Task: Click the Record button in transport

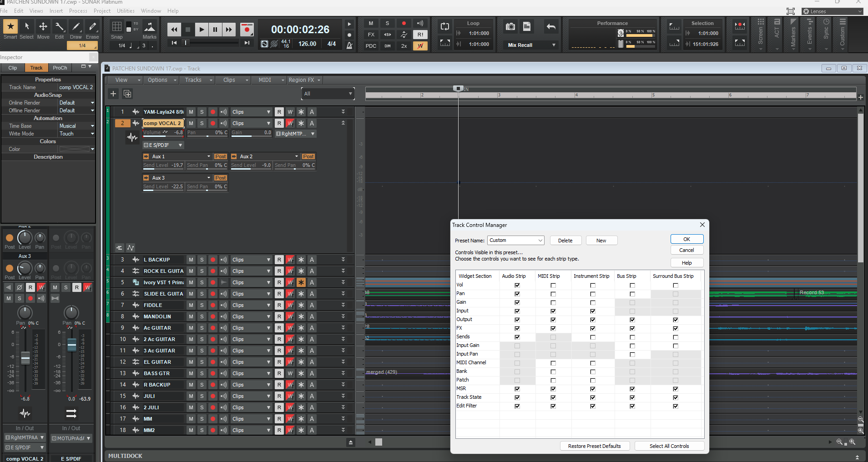Action: 247,30
